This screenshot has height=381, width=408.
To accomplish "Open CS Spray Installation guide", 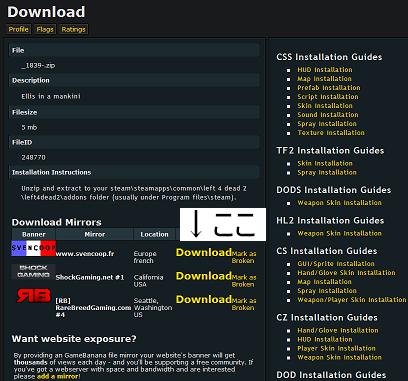I will pyautogui.click(x=327, y=291).
